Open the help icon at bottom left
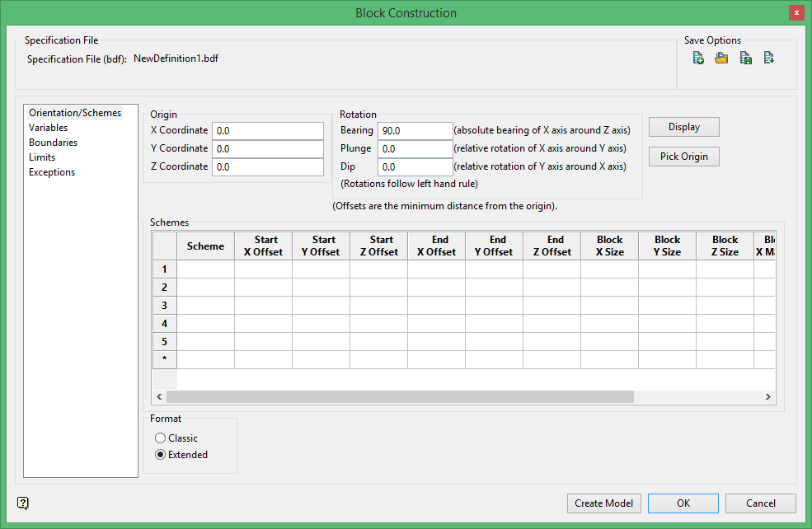The image size is (812, 529). pos(22,503)
